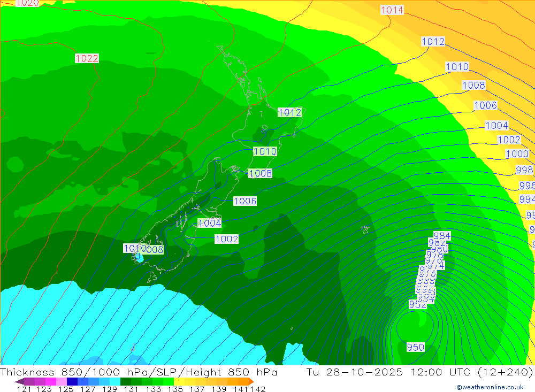Click the 950 low-pressure centre label

(x=416, y=347)
